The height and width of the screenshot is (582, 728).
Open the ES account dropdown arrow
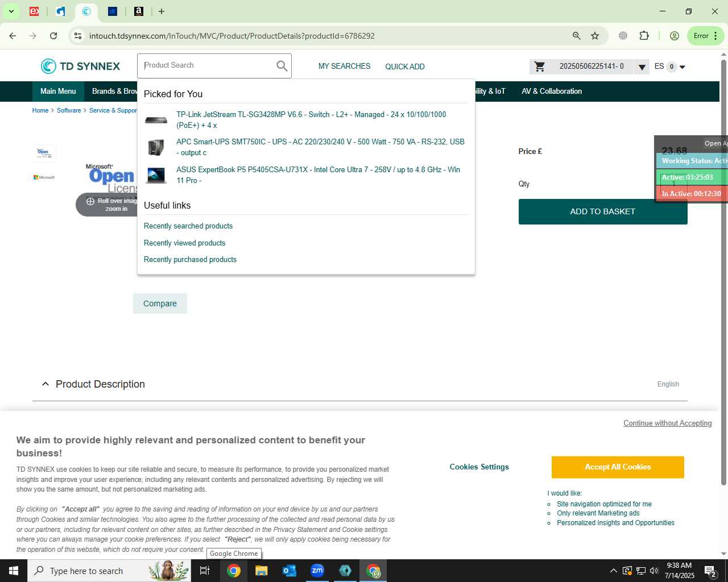click(682, 67)
